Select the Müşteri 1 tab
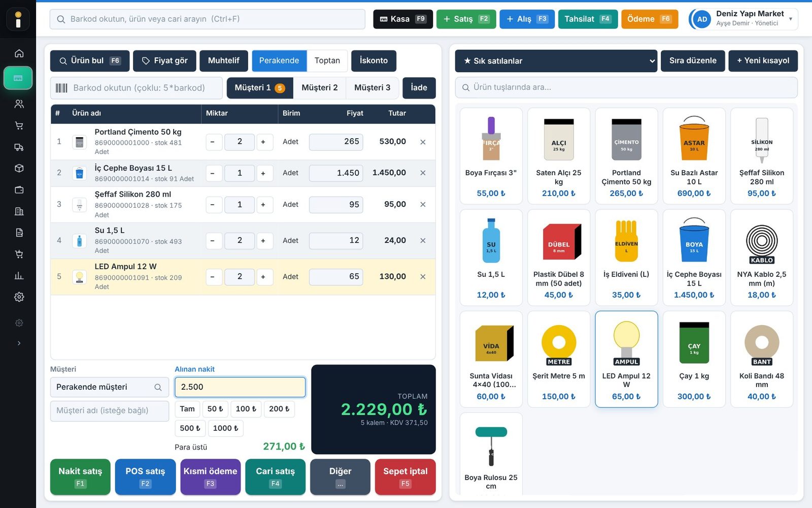Image resolution: width=812 pixels, height=508 pixels. 260,88
